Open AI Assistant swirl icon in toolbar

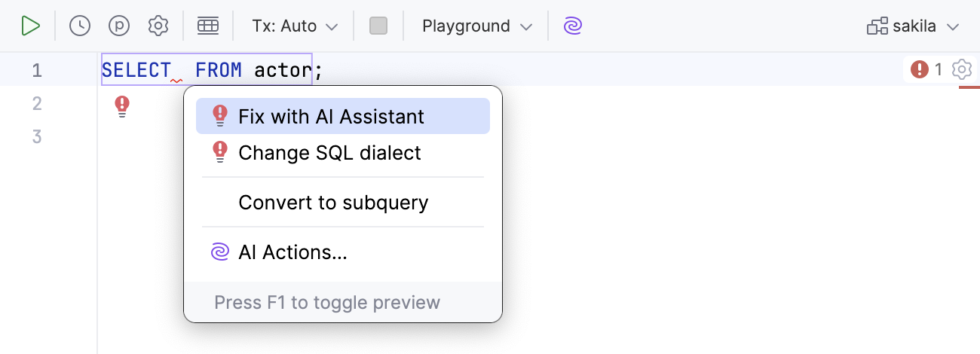click(573, 26)
